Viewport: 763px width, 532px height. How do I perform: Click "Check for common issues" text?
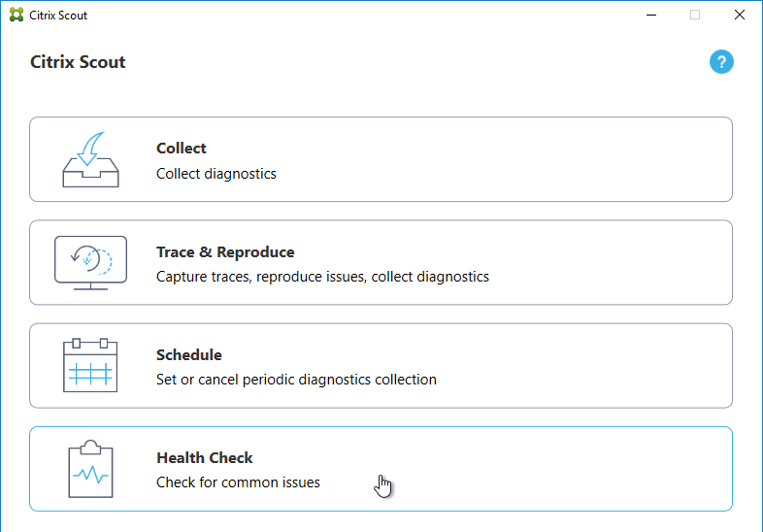pyautogui.click(x=238, y=482)
